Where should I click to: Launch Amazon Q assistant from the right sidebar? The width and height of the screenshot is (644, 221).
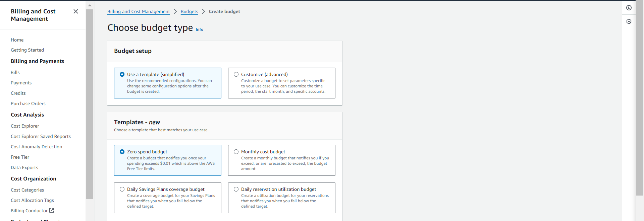(x=629, y=21)
